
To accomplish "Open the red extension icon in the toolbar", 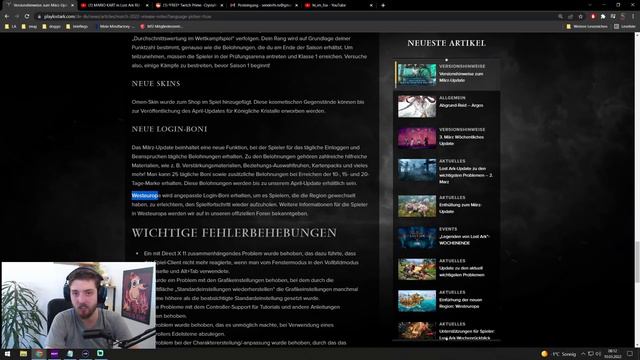I will (x=593, y=17).
